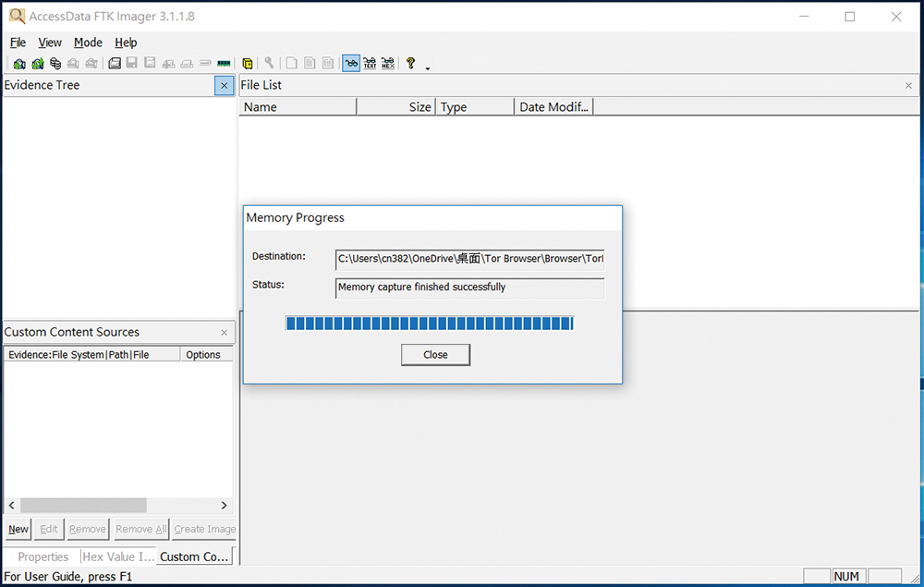
Task: Click Create Custom Content Image icon
Action: [x=187, y=63]
